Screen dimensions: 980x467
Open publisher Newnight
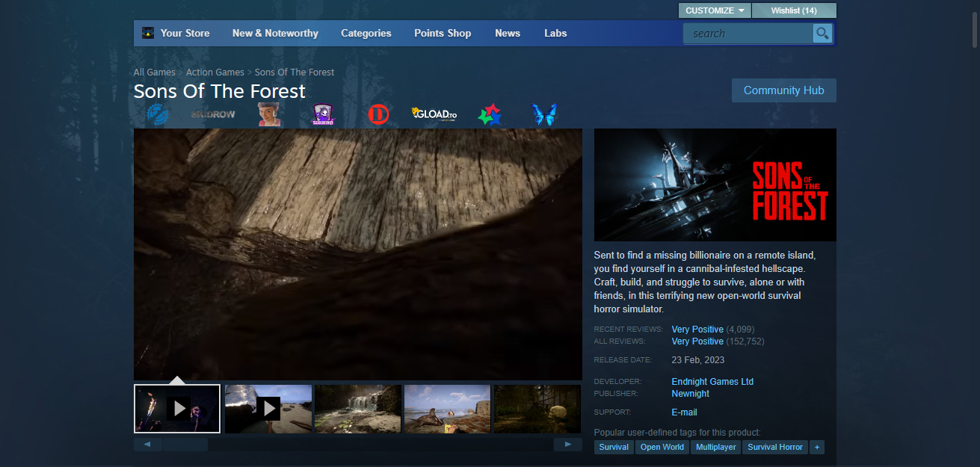691,394
